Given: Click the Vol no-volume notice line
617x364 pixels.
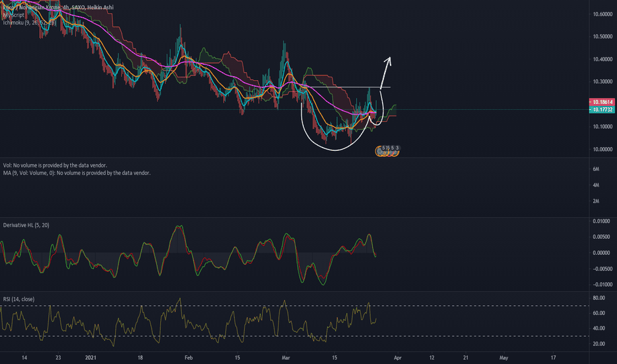Looking at the screenshot, I should (55, 165).
